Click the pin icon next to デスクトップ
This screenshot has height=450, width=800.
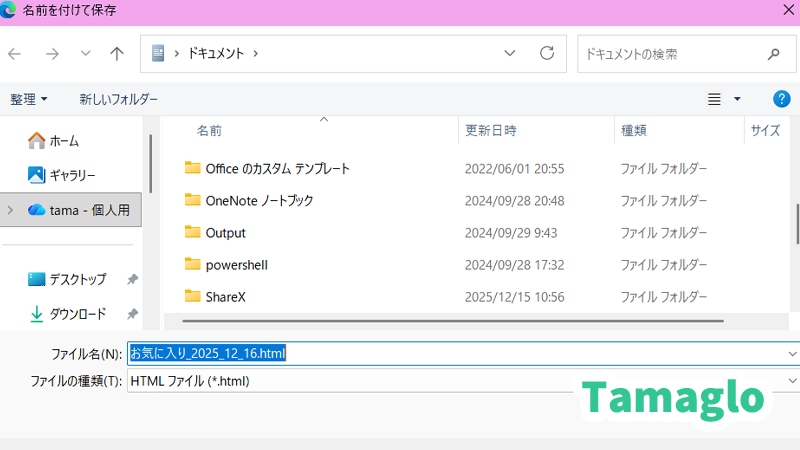132,280
